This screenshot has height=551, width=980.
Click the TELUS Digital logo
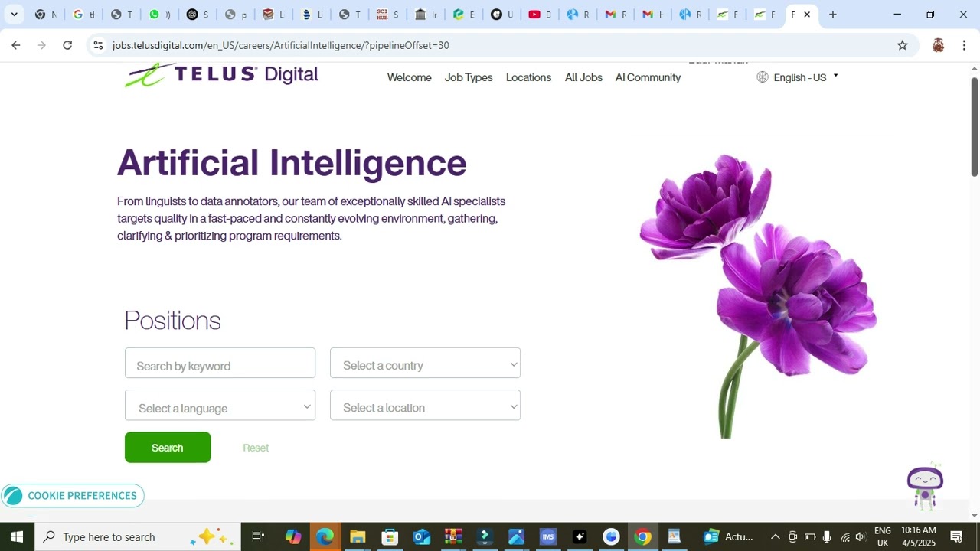pos(222,75)
